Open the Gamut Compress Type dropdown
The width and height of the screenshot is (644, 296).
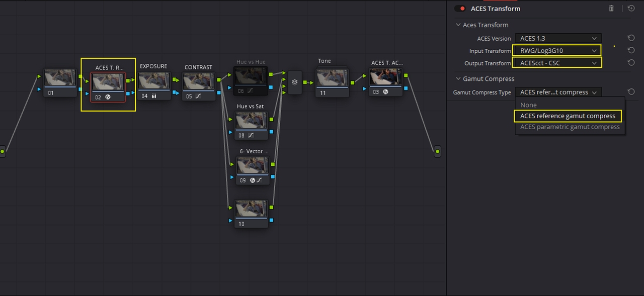click(558, 92)
